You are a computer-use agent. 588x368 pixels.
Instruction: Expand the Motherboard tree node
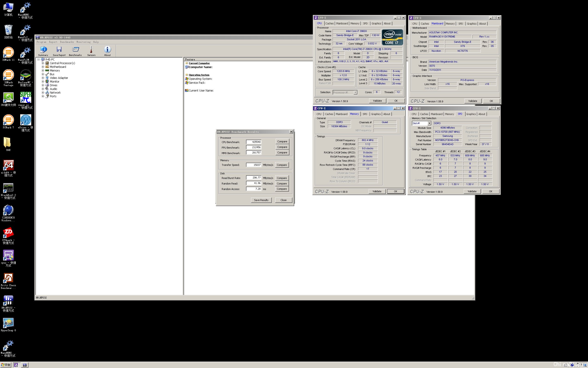(x=43, y=67)
